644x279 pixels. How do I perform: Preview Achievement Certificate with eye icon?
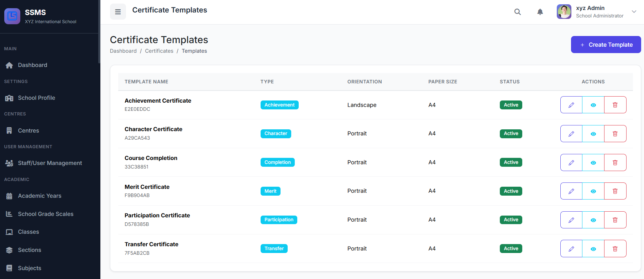coord(593,105)
